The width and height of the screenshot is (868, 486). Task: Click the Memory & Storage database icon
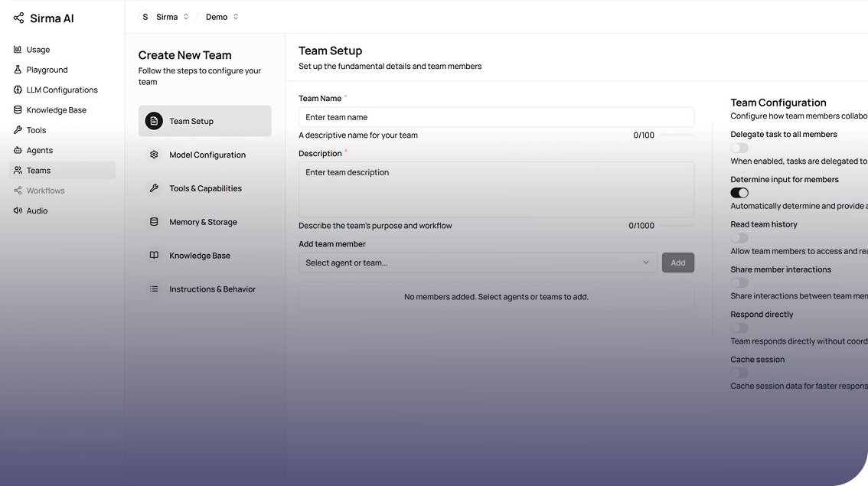(154, 222)
